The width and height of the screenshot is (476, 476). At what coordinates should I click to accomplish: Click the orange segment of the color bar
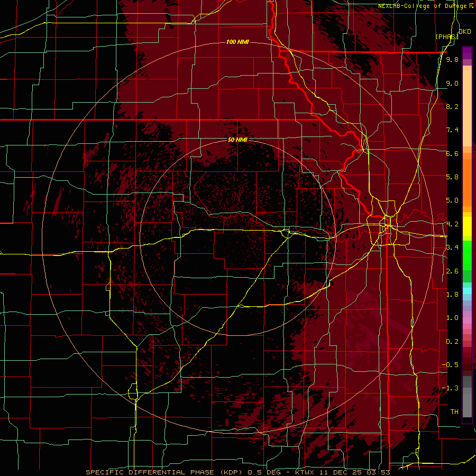467,182
